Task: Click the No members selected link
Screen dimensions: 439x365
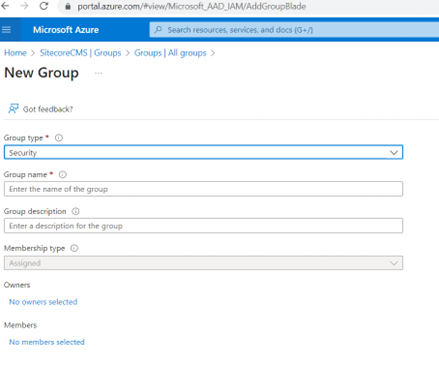Action: click(47, 342)
